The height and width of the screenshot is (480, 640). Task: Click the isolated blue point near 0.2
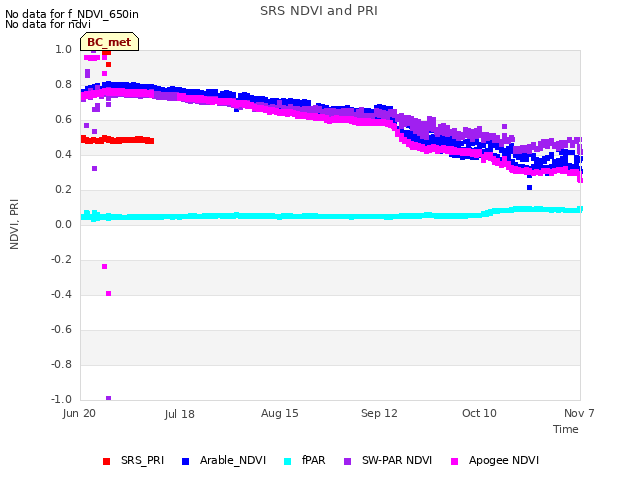click(x=529, y=187)
